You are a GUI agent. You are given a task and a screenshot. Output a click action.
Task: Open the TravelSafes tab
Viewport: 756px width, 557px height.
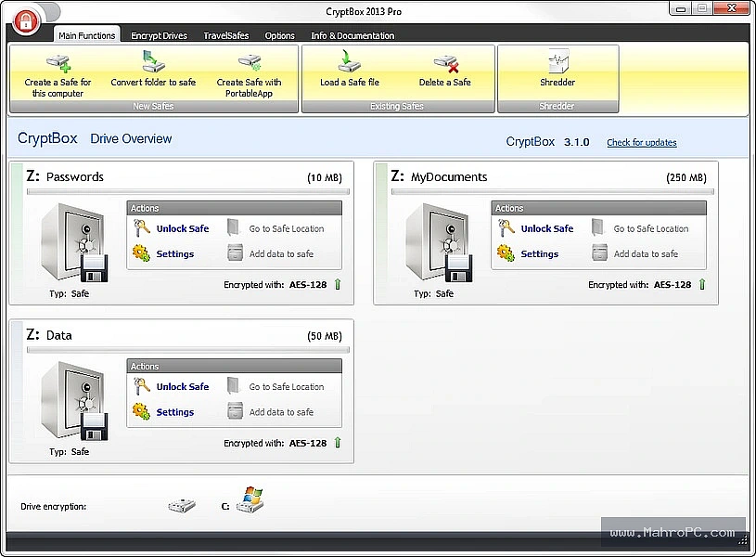[x=225, y=35]
